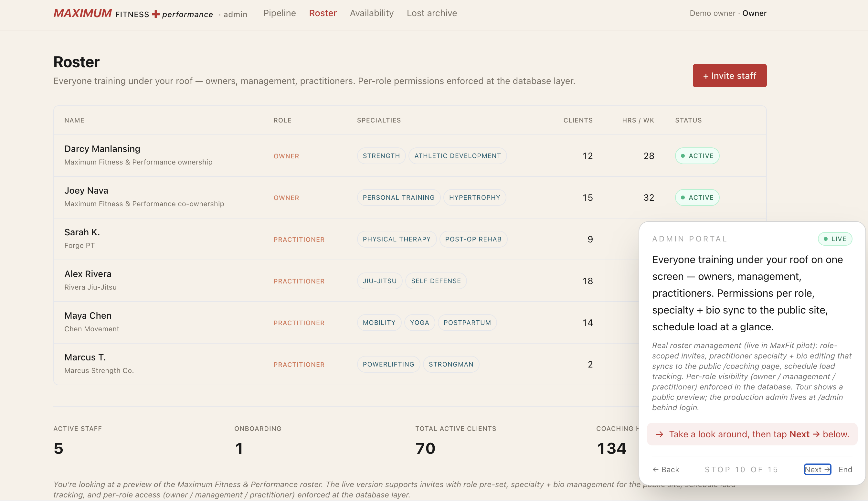
Task: Click the POWERLIFTING specialty tag
Action: pyautogui.click(x=388, y=364)
